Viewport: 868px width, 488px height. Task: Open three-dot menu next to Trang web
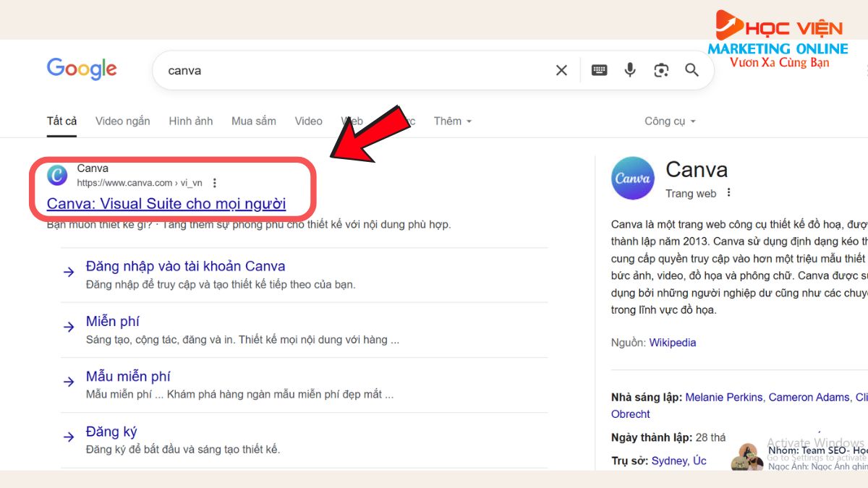pyautogui.click(x=728, y=193)
